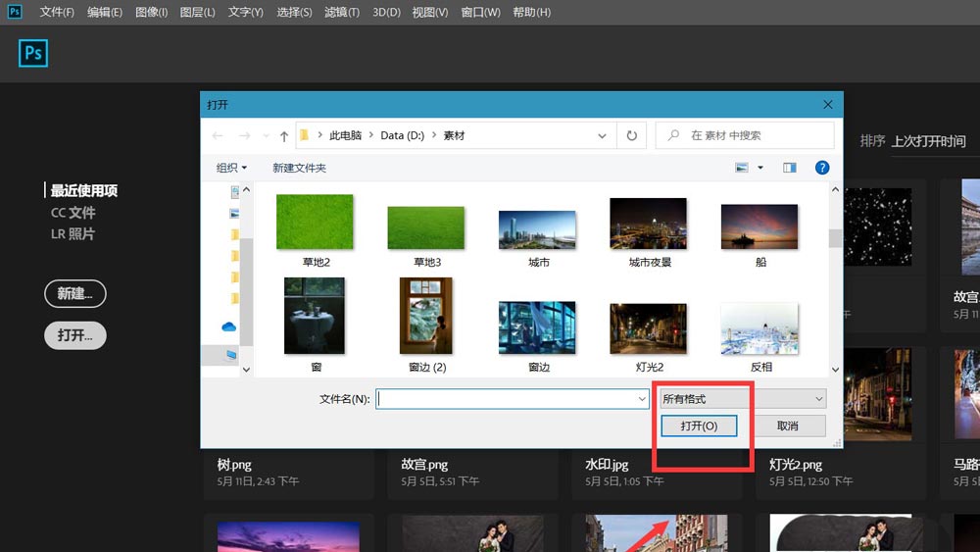Open view options dropdown arrow
Viewport: 980px width, 552px height.
click(x=760, y=168)
